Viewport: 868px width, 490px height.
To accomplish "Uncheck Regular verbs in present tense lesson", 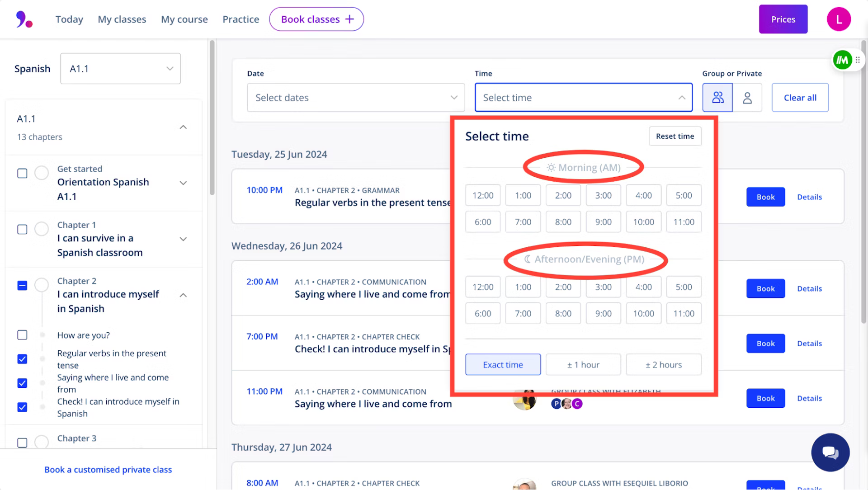I will (22, 359).
